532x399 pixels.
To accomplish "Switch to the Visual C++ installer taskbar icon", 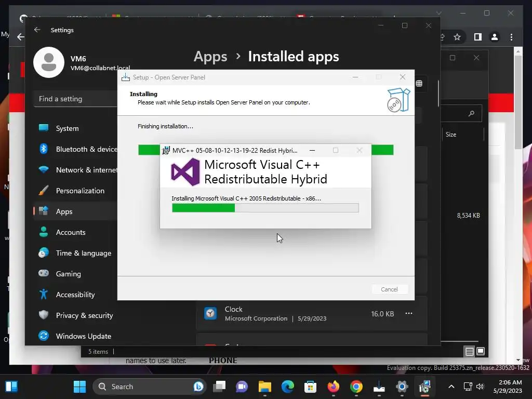I will point(425,387).
